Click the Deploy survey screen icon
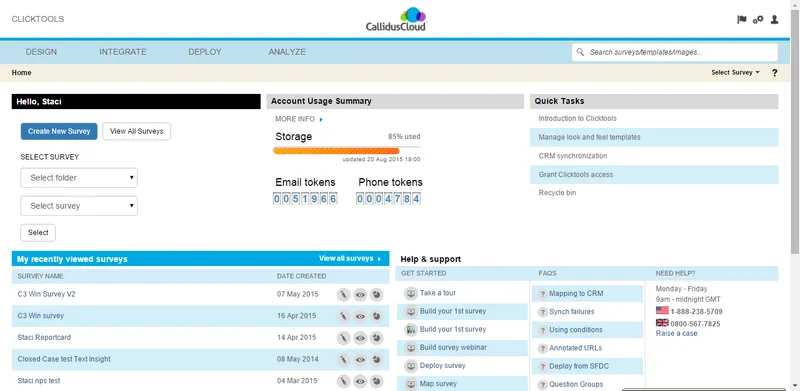The height and width of the screenshot is (391, 800). point(411,366)
